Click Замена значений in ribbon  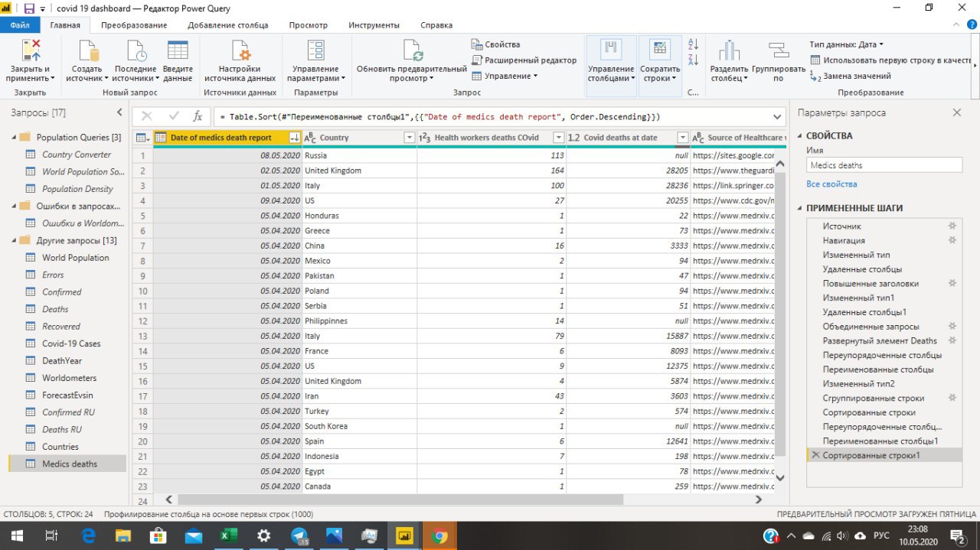coord(850,76)
